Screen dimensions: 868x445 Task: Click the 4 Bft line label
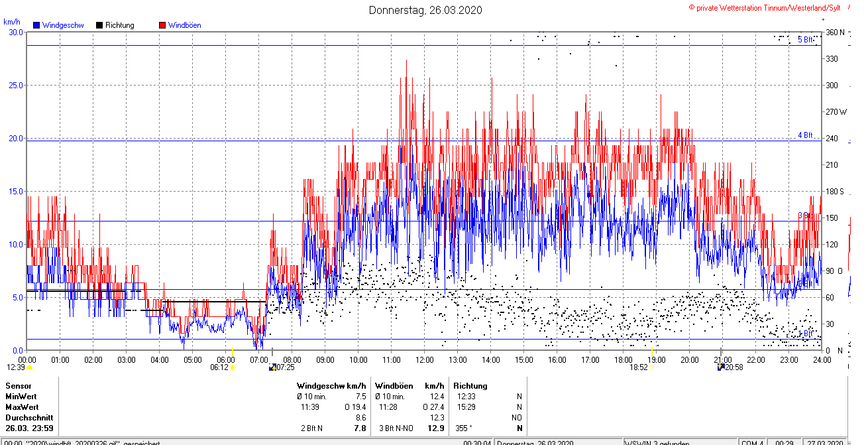(x=805, y=135)
